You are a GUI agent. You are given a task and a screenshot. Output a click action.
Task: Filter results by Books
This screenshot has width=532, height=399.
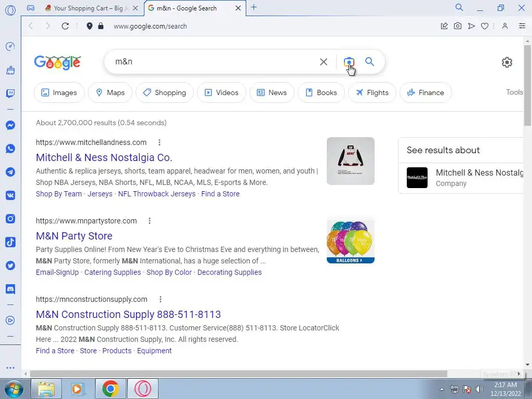click(x=321, y=92)
